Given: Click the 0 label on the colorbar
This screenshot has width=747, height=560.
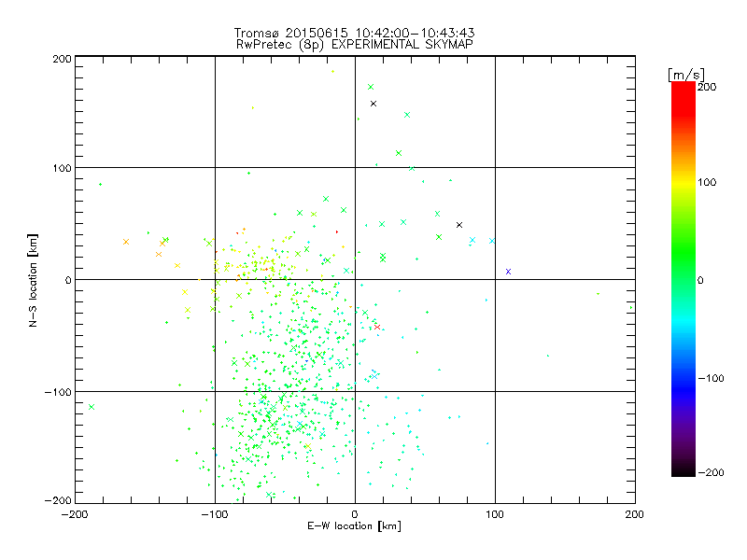Looking at the screenshot, I should pyautogui.click(x=700, y=280).
